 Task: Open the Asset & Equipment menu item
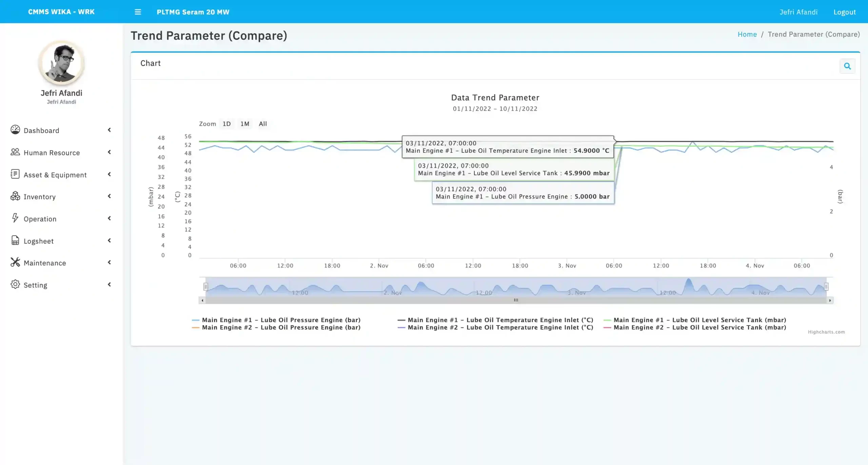click(61, 174)
